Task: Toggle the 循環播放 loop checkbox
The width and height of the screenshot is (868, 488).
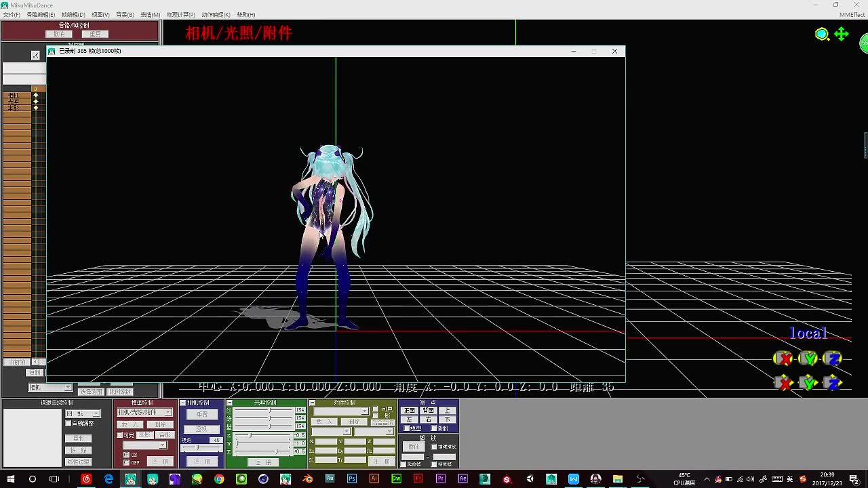Action: click(x=434, y=447)
